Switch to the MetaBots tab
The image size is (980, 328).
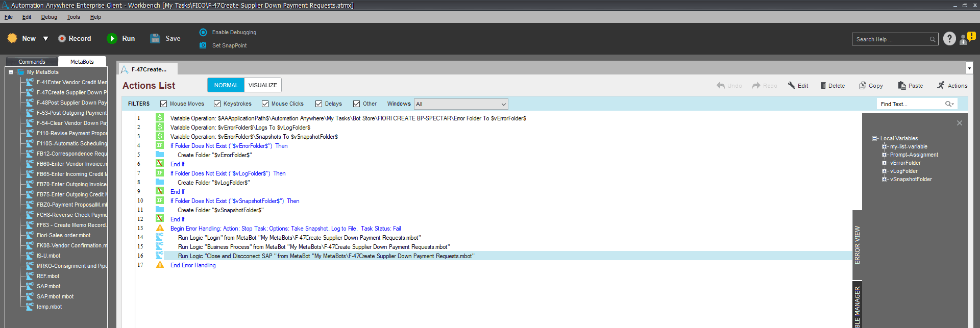click(x=82, y=61)
